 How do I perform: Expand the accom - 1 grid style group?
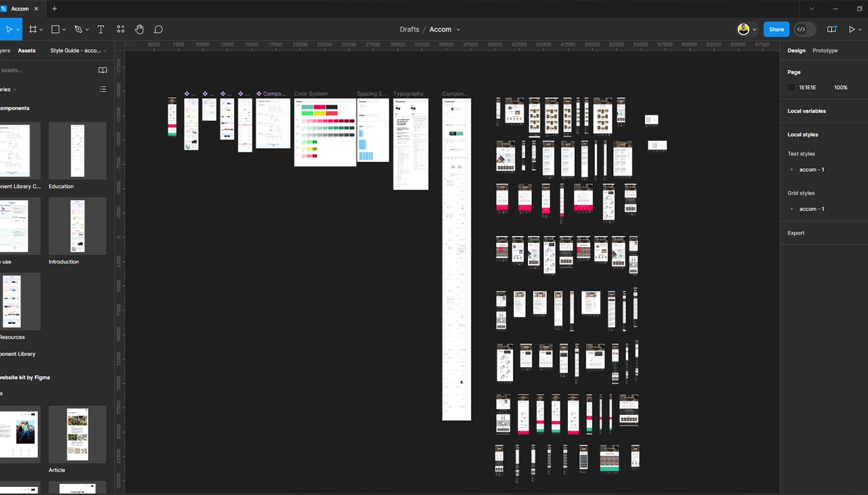[792, 209]
